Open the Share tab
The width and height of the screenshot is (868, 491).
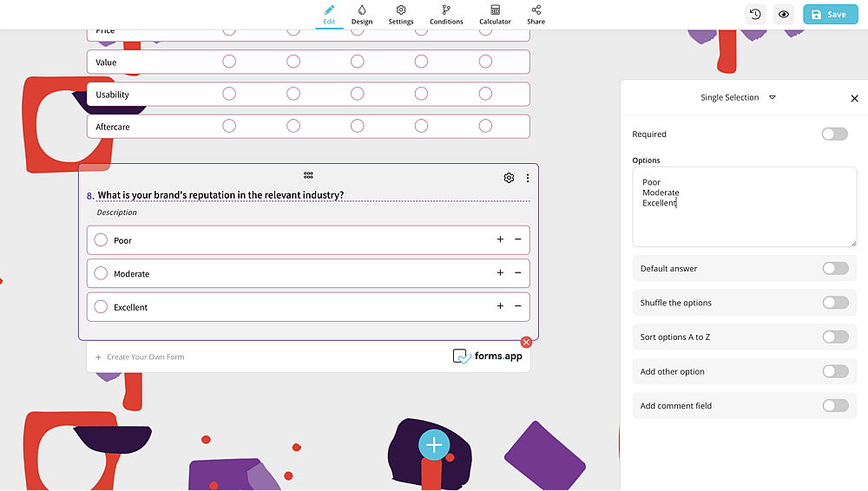[x=536, y=15]
